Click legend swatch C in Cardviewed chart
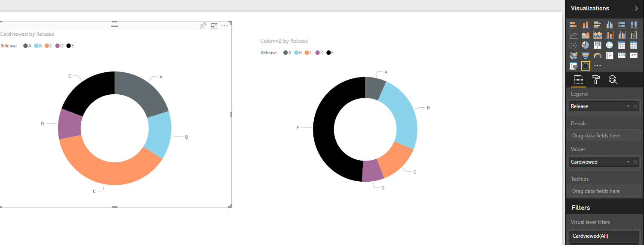This screenshot has height=245, width=644. 46,46
